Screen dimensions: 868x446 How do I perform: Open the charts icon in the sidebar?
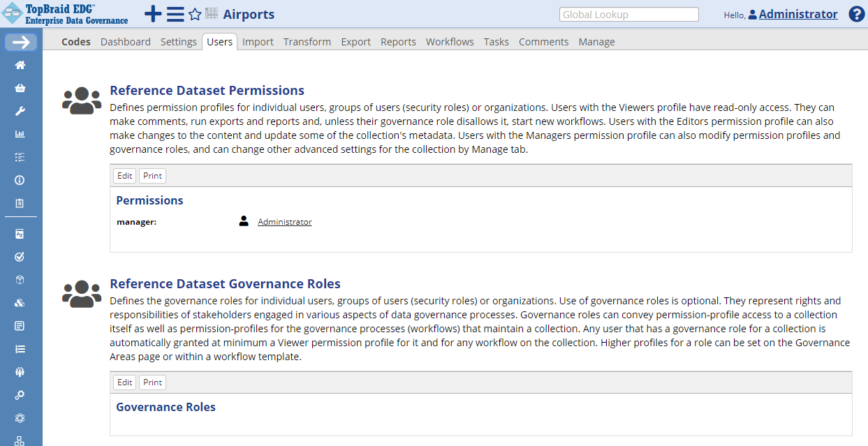coord(20,133)
